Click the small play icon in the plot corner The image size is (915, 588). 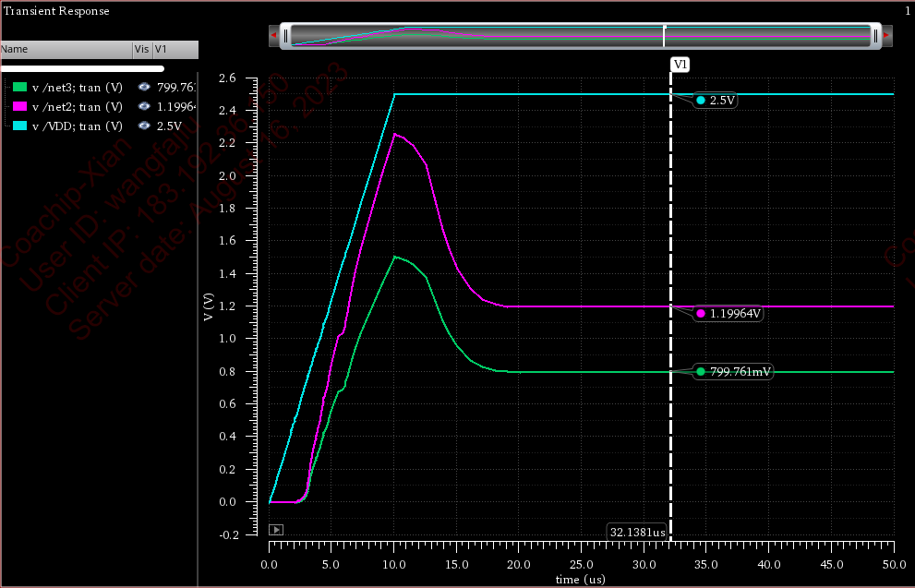point(276,530)
